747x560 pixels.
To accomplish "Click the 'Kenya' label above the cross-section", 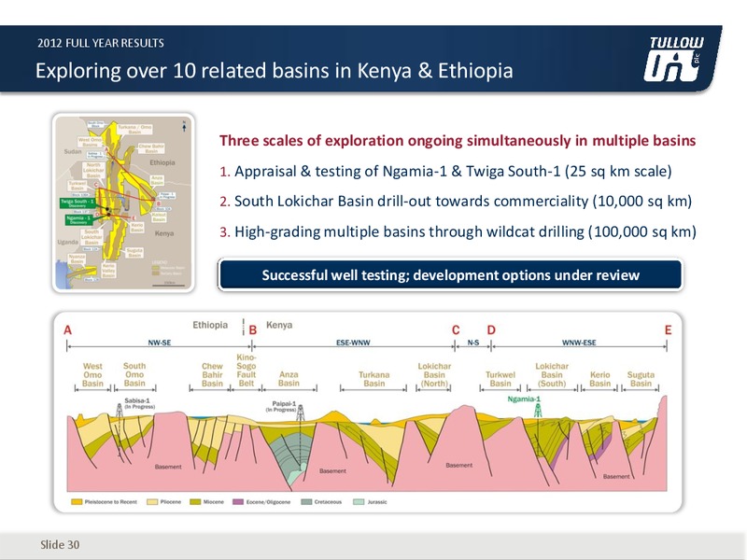I will click(x=279, y=325).
